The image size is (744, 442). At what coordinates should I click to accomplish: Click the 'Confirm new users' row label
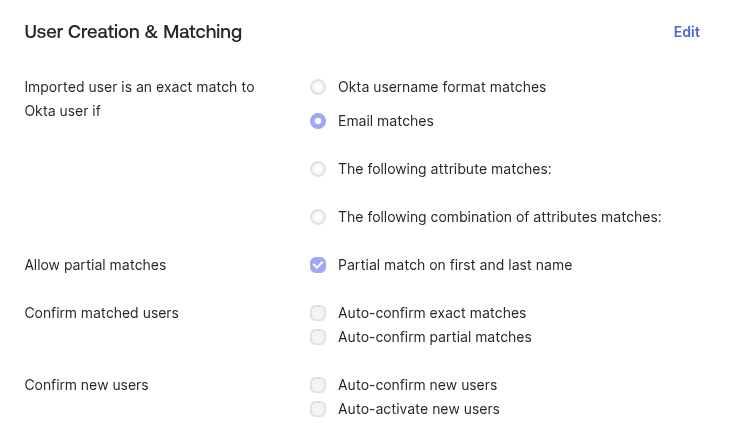click(x=86, y=385)
